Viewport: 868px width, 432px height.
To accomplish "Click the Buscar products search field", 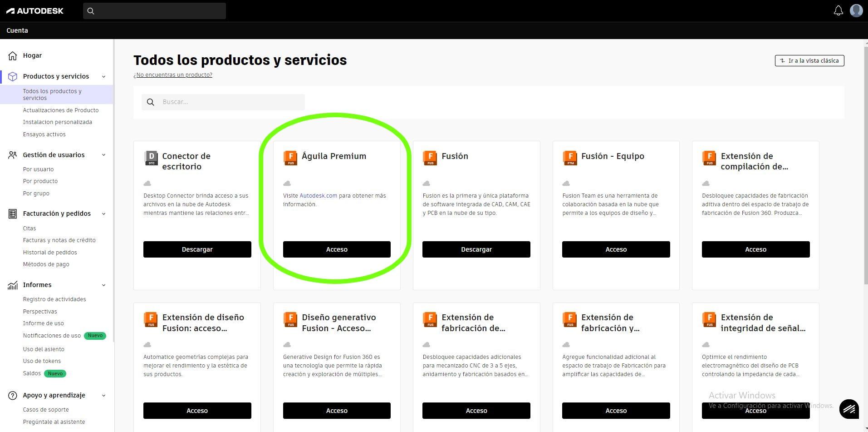I will click(x=223, y=102).
